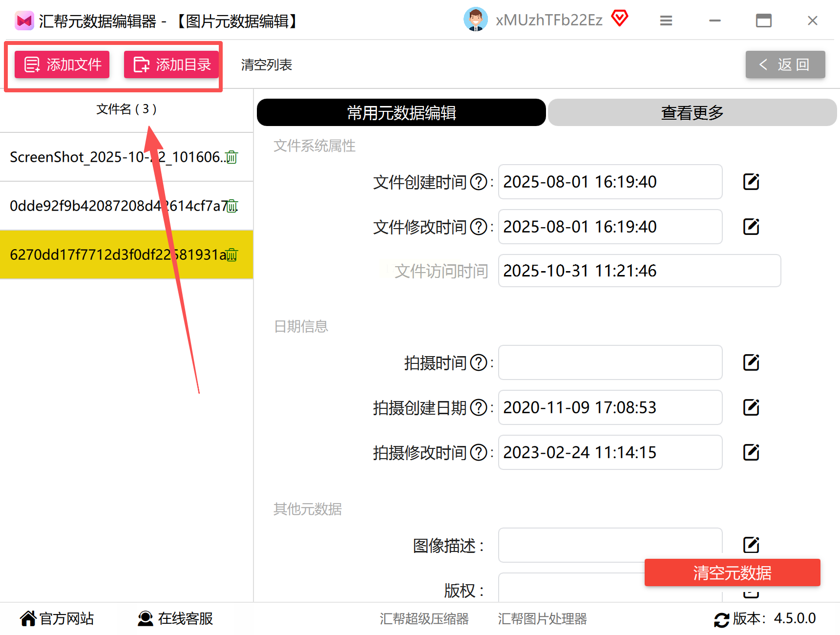Screen dimensions: 840x635
Task: Select the 0dde92f9b42087208d file row
Action: coord(126,206)
